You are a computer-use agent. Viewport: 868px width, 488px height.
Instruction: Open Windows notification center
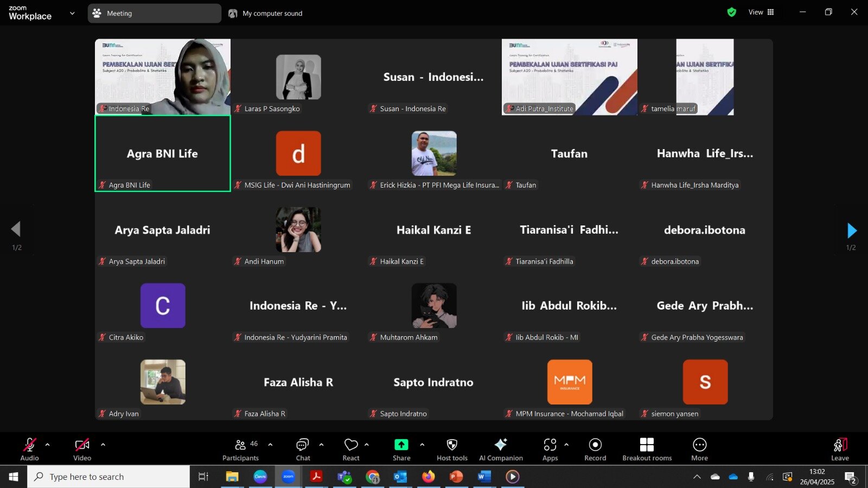click(851, 477)
